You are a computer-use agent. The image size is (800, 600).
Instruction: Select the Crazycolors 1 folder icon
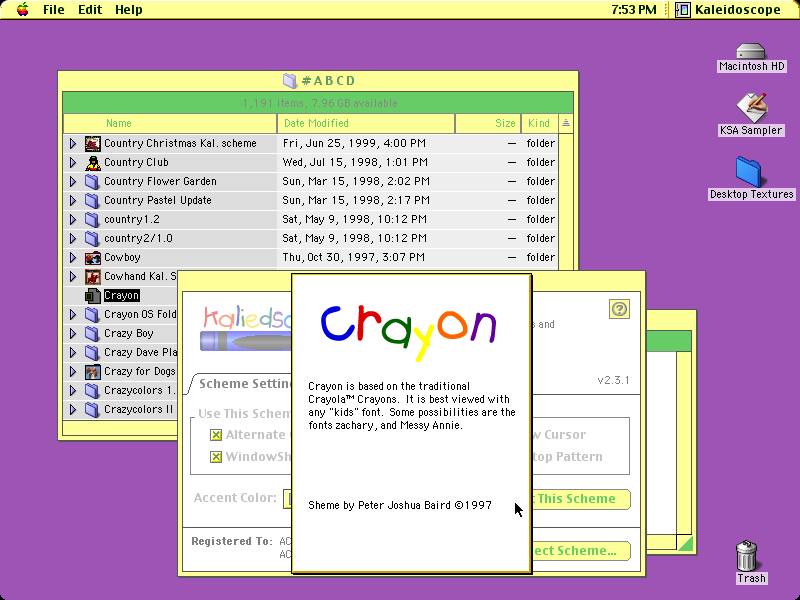92,390
